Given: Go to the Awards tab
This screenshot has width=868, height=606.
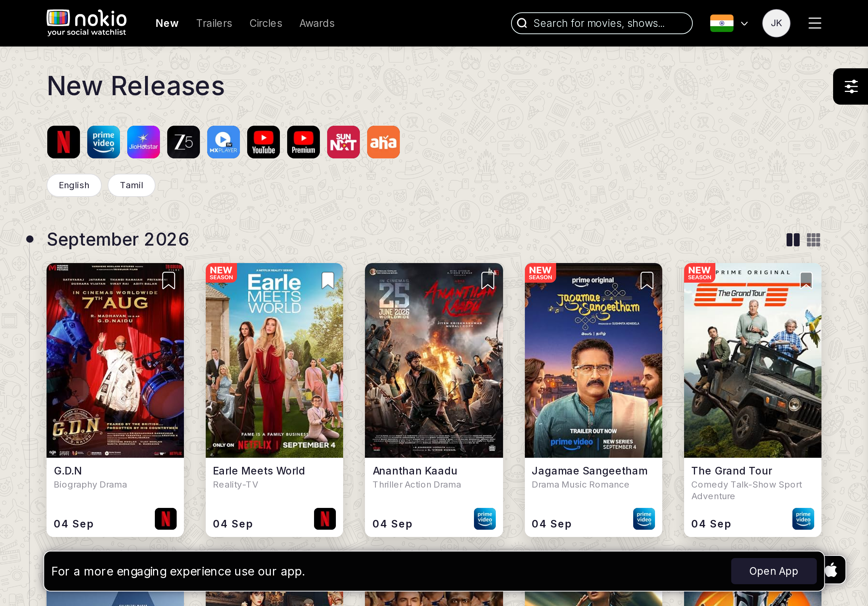Looking at the screenshot, I should [x=317, y=23].
